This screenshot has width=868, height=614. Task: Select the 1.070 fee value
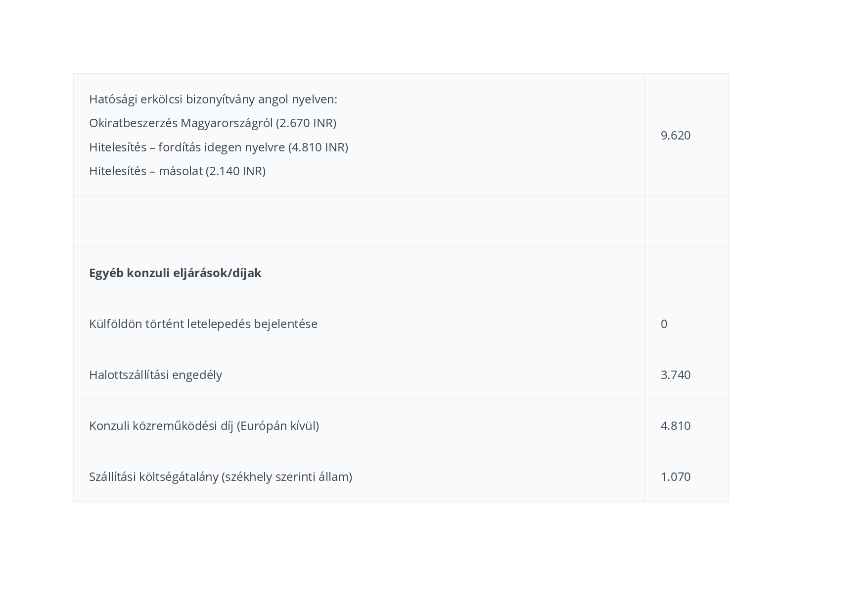675,476
